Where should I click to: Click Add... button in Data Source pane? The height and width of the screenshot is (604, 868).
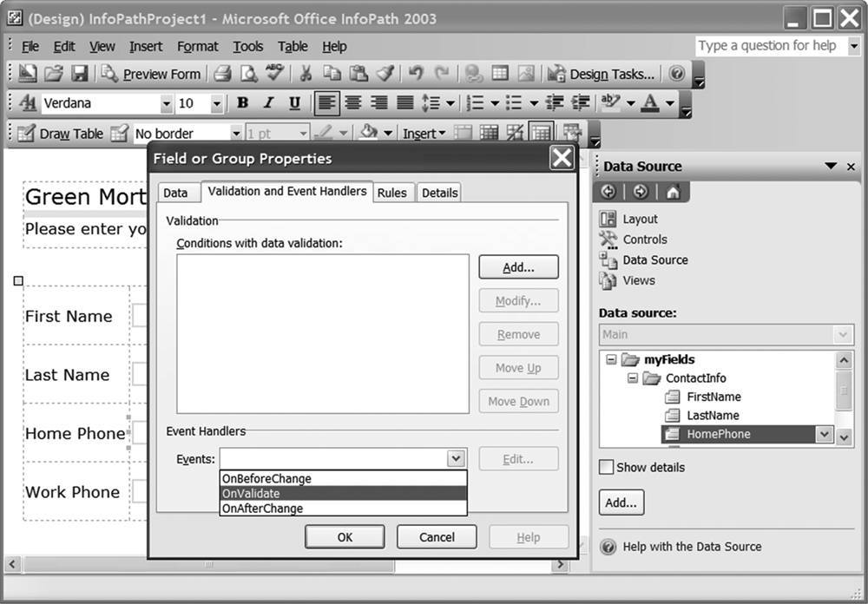pos(621,502)
